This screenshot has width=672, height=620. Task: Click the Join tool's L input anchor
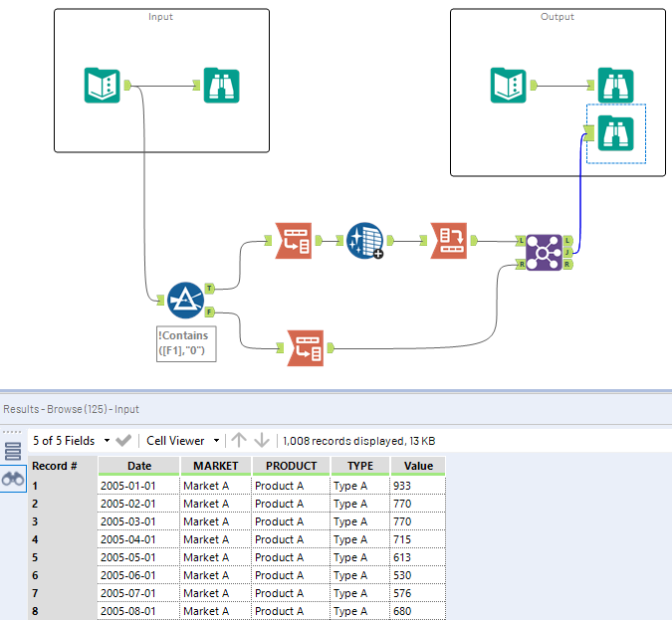[521, 241]
